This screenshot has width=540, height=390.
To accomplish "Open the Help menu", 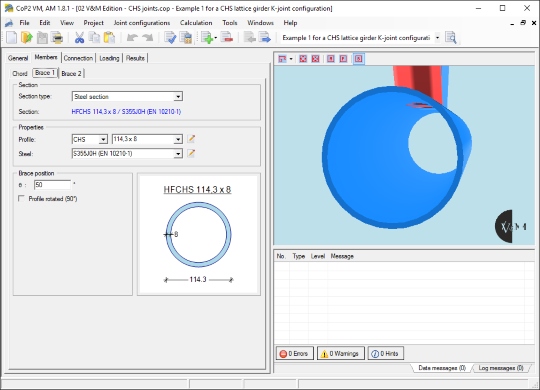I will click(290, 23).
